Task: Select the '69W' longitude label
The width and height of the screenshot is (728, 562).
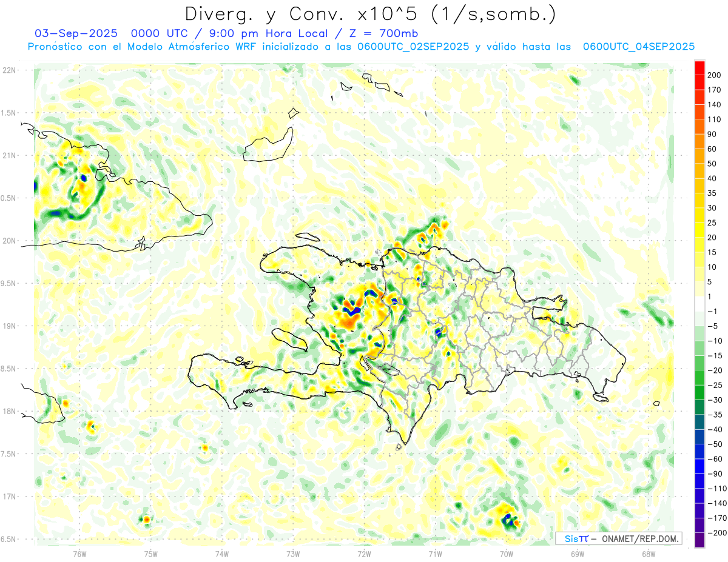Action: 577,554
